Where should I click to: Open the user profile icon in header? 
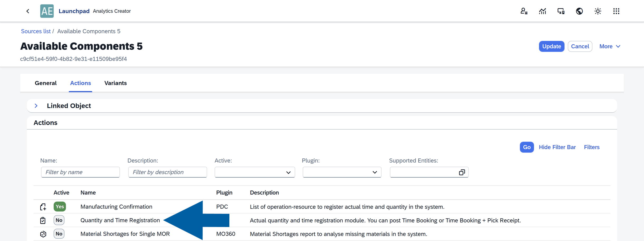tap(524, 11)
